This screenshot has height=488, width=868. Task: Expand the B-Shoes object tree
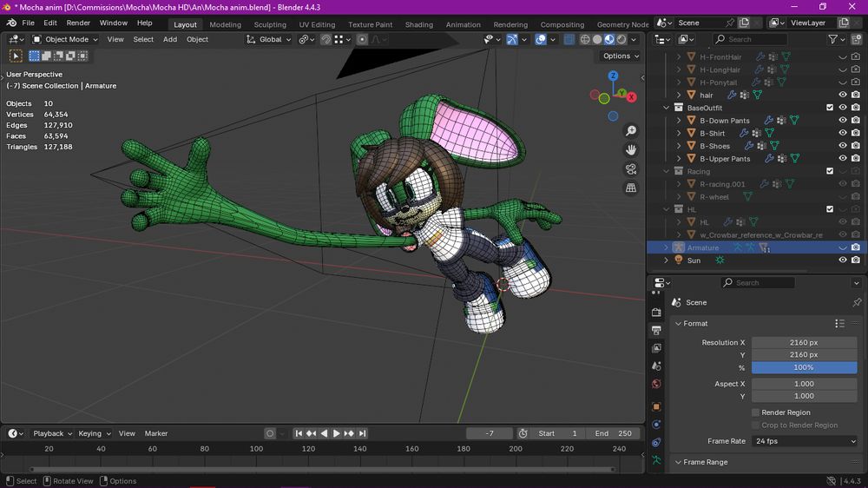click(679, 146)
